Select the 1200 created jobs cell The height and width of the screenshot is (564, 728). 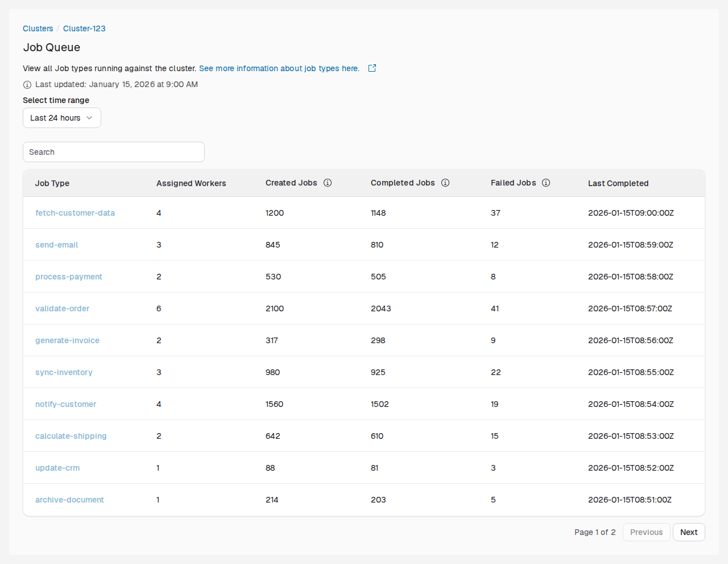tap(275, 213)
